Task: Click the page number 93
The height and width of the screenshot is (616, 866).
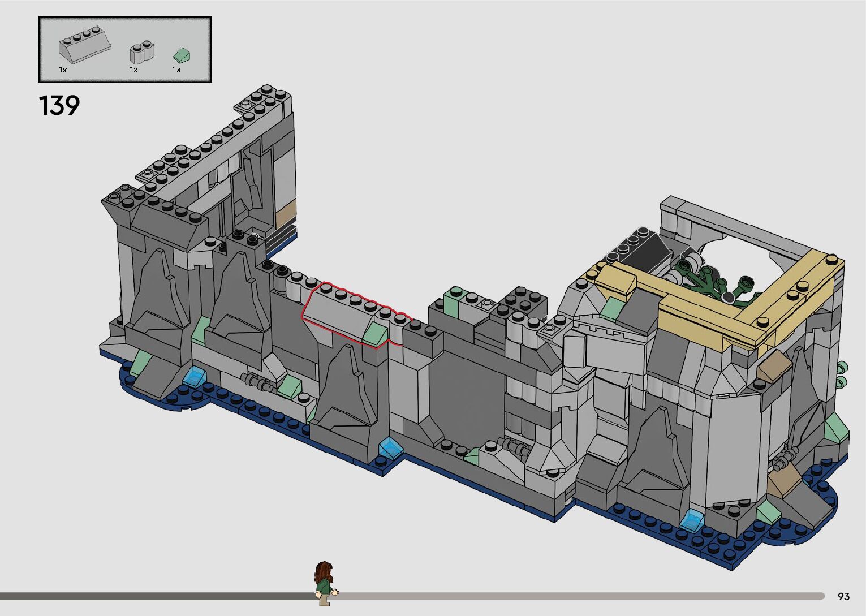Action: point(843,596)
